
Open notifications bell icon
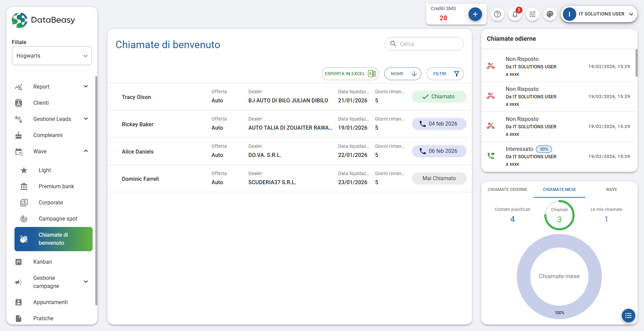tap(515, 14)
